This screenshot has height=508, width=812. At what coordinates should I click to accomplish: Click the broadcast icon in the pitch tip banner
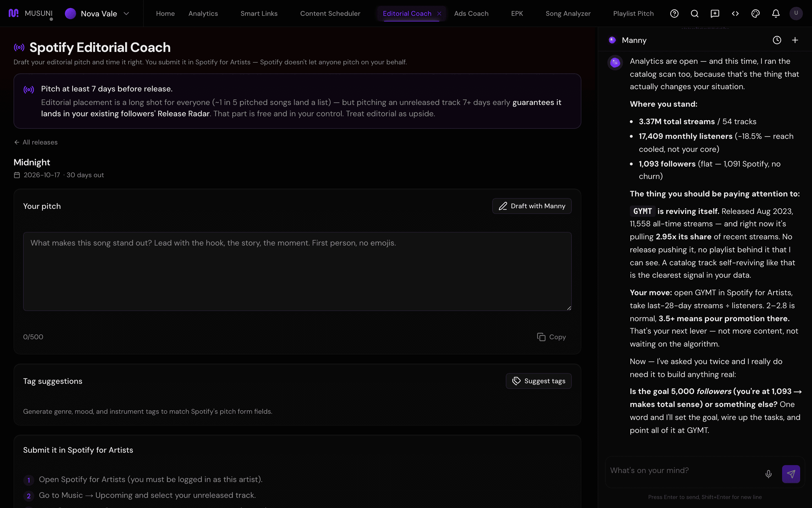[x=29, y=89]
